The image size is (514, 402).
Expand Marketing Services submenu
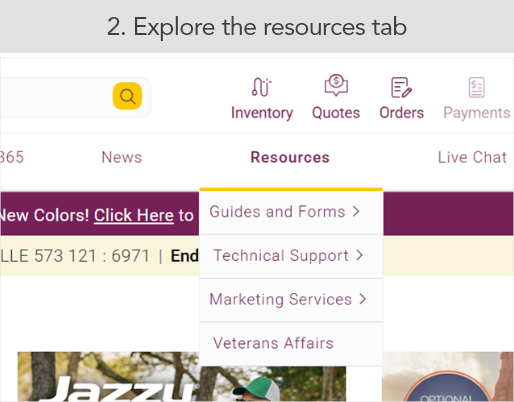pos(291,299)
